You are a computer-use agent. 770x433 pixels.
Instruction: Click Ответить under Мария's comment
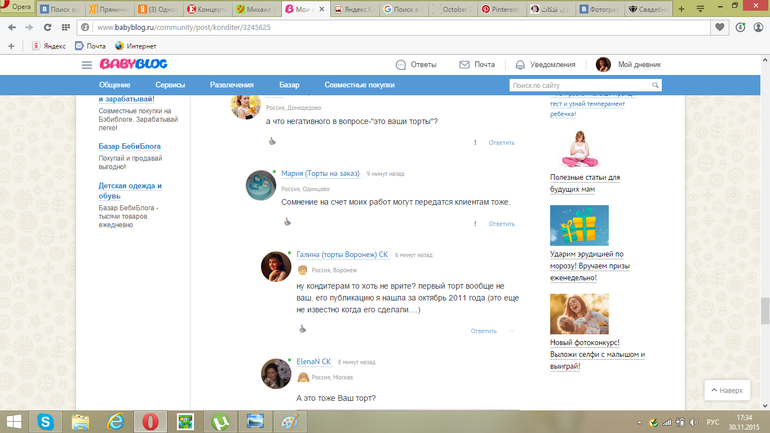tap(501, 223)
